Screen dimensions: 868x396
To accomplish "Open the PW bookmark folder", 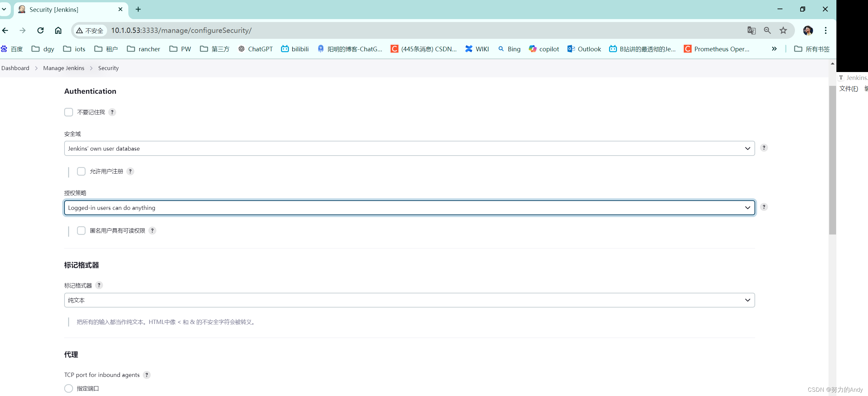I will 180,49.
